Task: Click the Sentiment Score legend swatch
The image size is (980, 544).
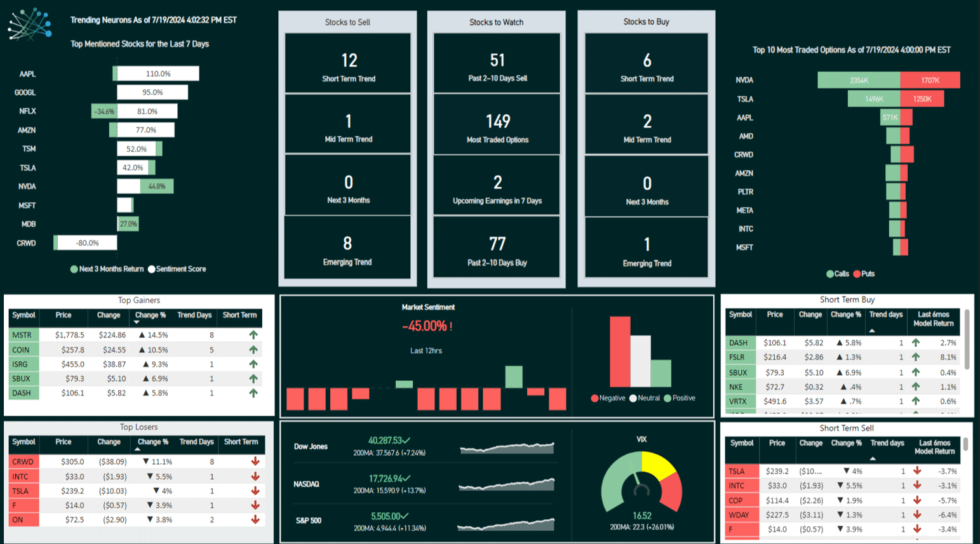Action: coord(152,269)
